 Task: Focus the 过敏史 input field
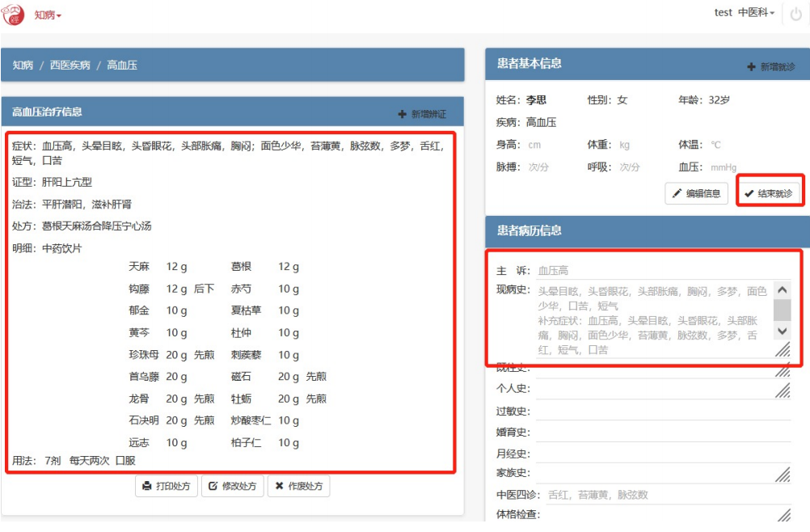[x=663, y=411]
